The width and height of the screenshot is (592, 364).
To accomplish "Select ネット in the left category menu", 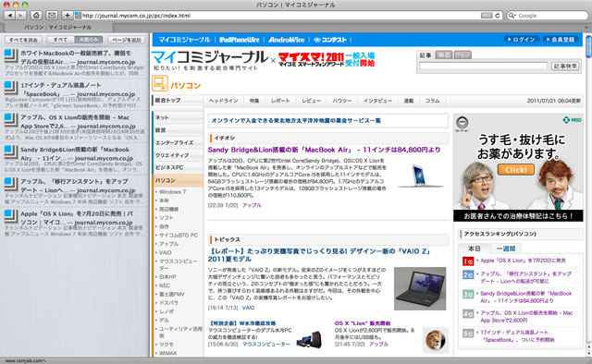I will (178, 117).
